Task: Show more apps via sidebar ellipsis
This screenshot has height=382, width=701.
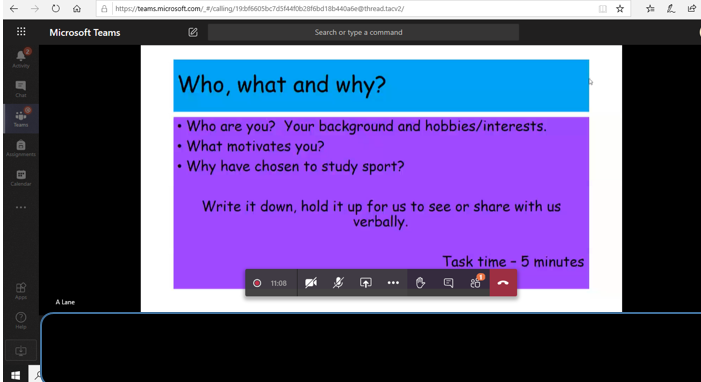Action: tap(21, 207)
